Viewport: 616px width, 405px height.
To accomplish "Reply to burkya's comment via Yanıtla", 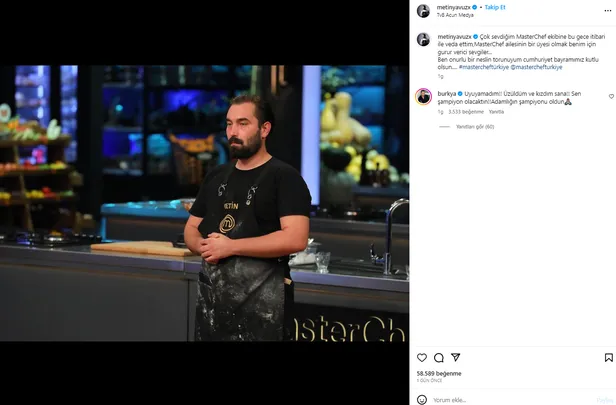I will pos(496,112).
